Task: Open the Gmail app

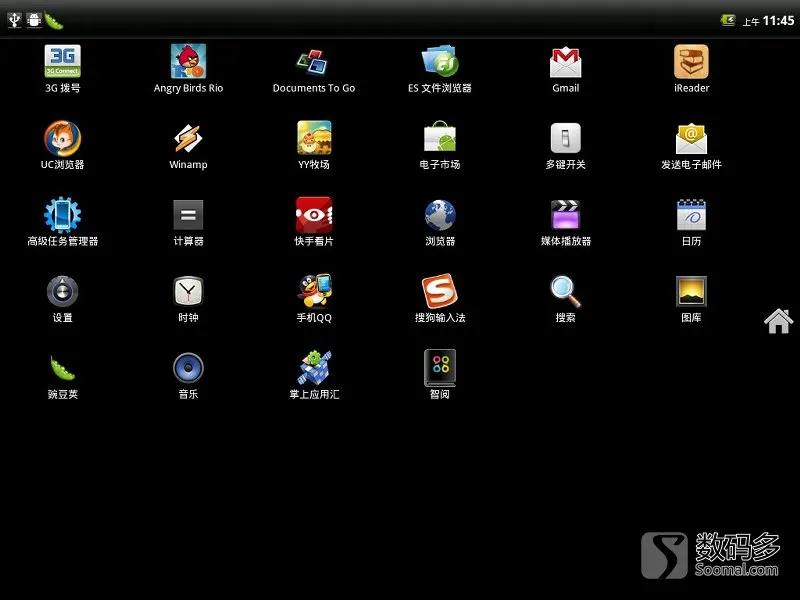Action: (x=565, y=69)
